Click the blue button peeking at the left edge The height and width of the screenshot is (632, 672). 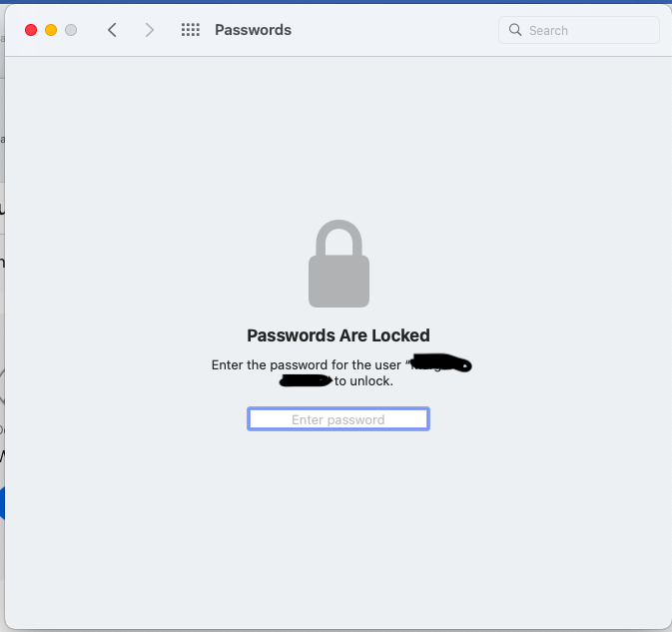click(x=2, y=502)
